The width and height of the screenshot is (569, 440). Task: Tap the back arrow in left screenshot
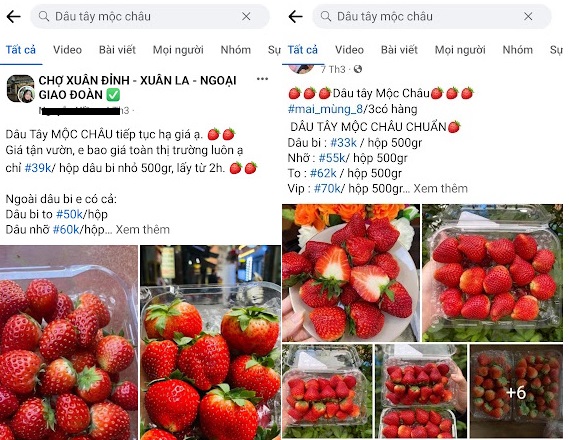point(13,16)
